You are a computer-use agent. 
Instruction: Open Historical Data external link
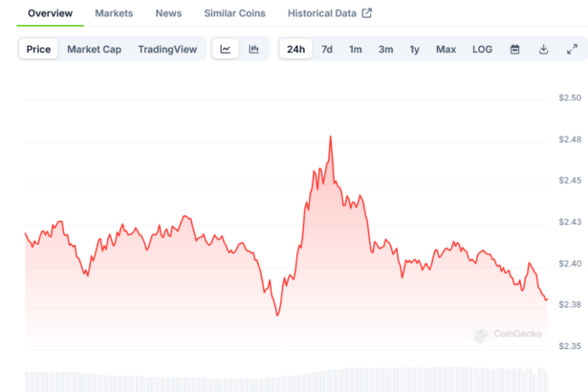(330, 13)
